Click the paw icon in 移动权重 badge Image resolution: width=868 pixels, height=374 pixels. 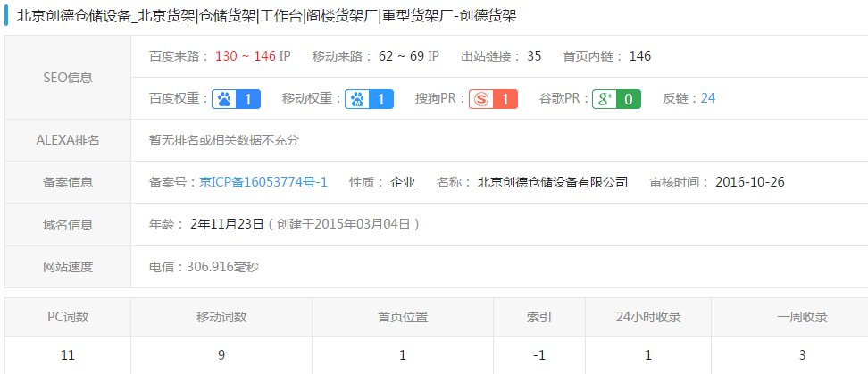(357, 99)
